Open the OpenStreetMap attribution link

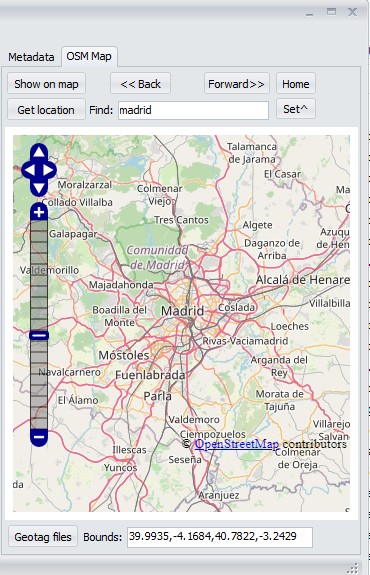pos(237,444)
